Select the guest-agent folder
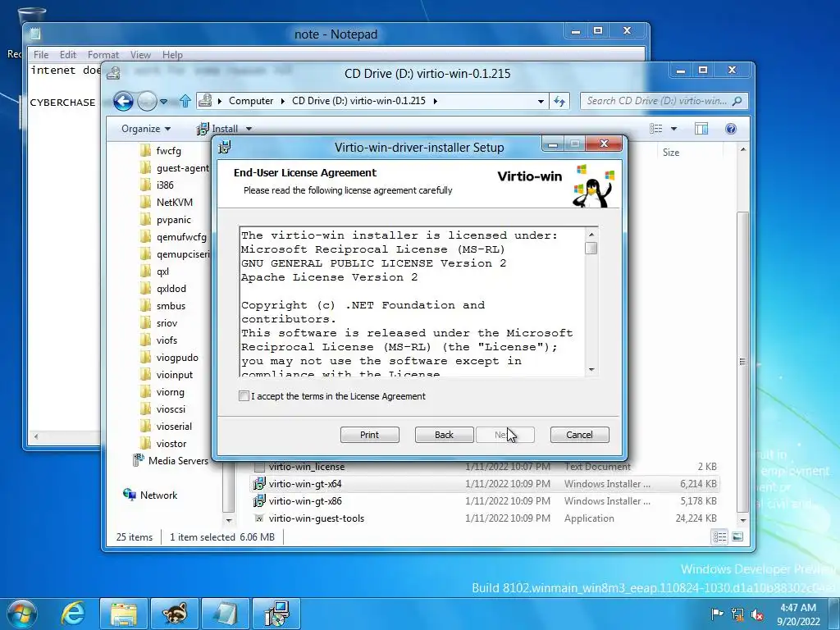Viewport: 840px width, 630px height. click(182, 167)
